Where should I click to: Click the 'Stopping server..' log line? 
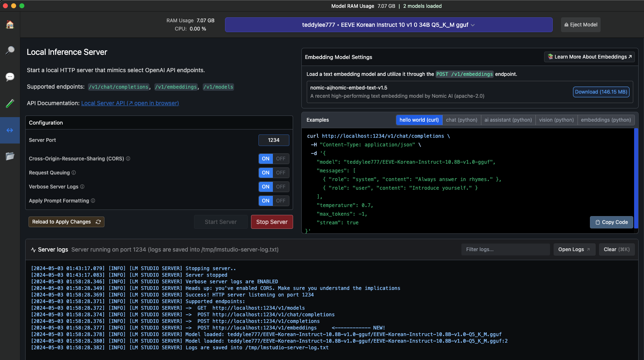pyautogui.click(x=133, y=268)
